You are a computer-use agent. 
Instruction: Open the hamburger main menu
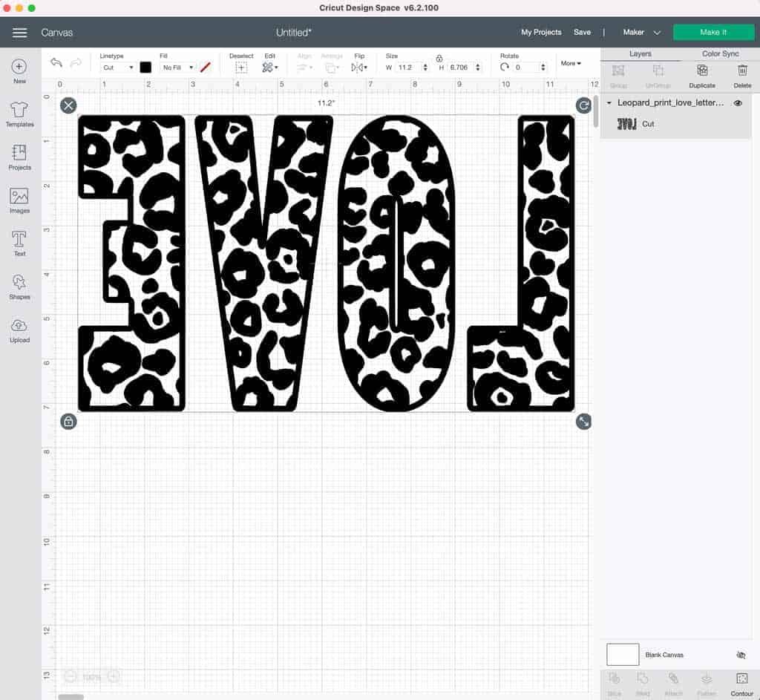(19, 33)
